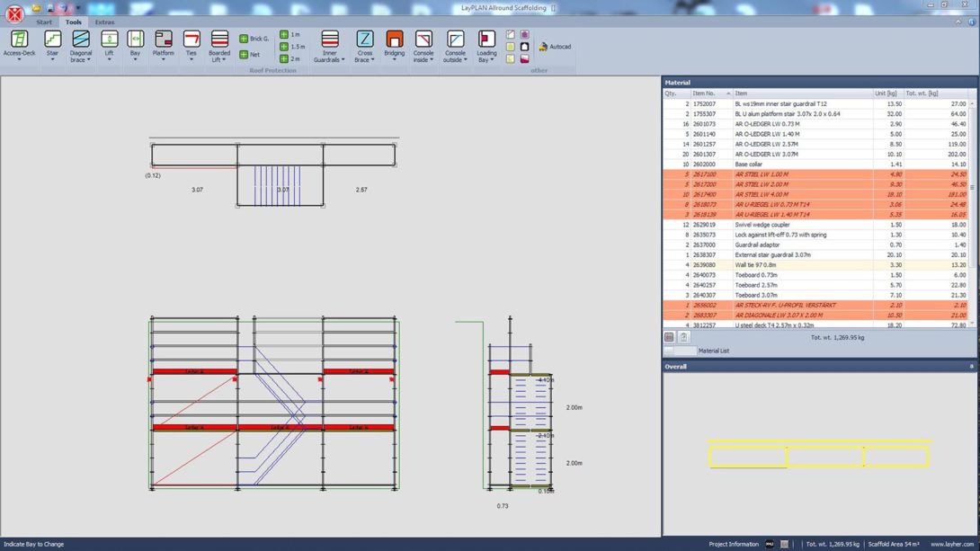Select the Access-Deck tool icon
The height and width of the screenshot is (551, 980).
pos(20,40)
